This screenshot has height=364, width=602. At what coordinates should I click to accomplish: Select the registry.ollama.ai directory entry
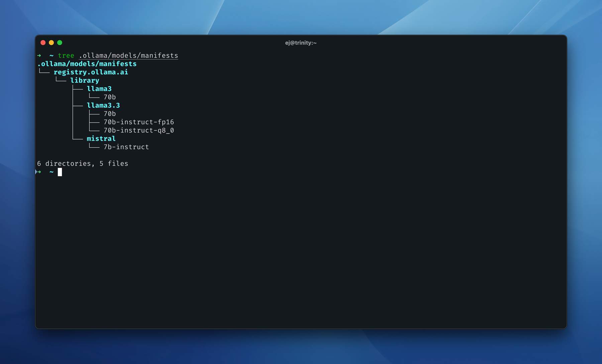(91, 72)
